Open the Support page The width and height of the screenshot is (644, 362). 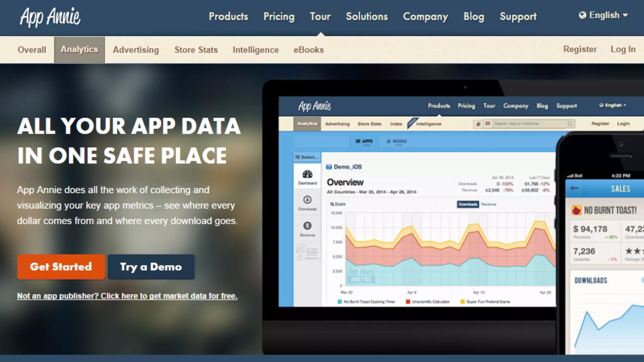[x=518, y=16]
